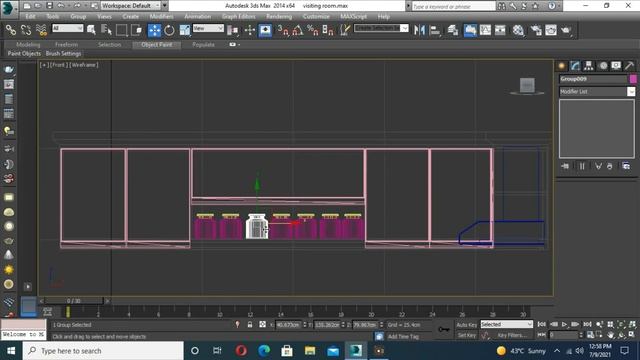Toggle the Percent Snap button
The height and width of the screenshot is (360, 640).
click(x=313, y=30)
